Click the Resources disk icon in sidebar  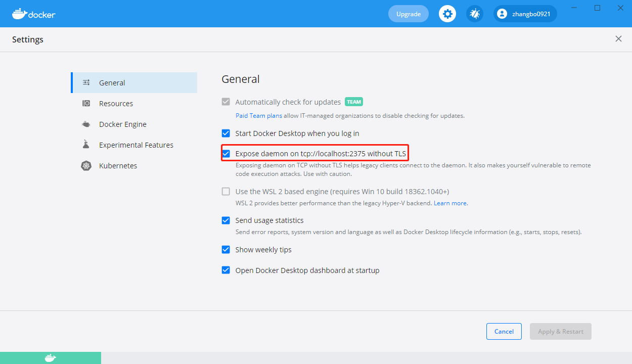click(x=86, y=104)
